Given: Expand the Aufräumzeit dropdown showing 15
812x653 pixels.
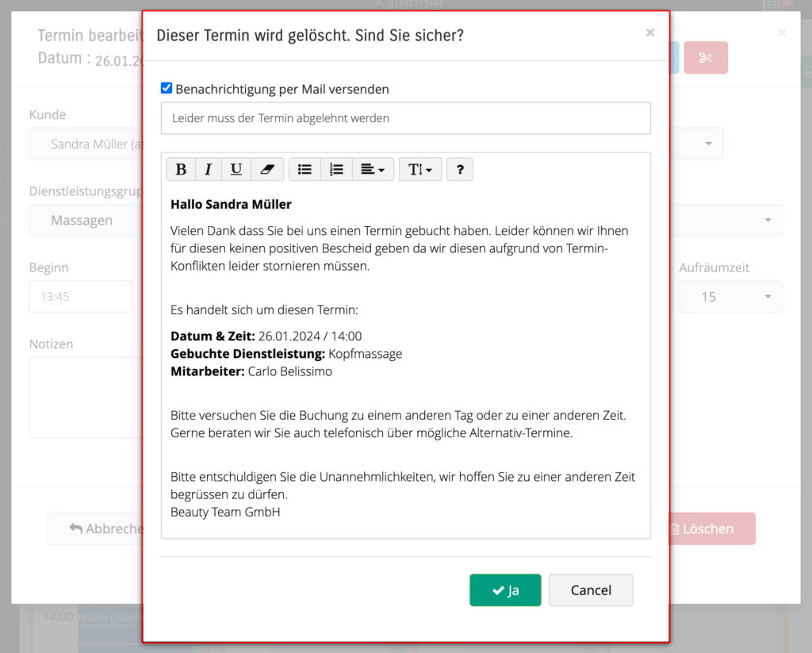Looking at the screenshot, I should (x=730, y=297).
